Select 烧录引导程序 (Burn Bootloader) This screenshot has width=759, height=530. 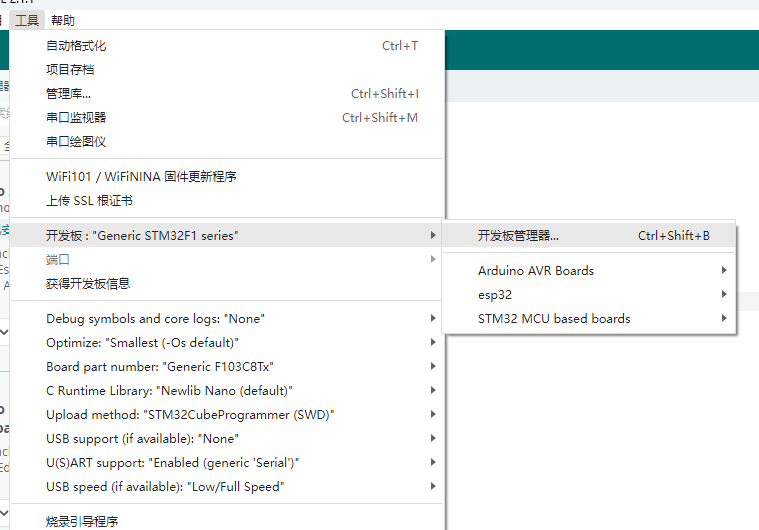(x=82, y=520)
